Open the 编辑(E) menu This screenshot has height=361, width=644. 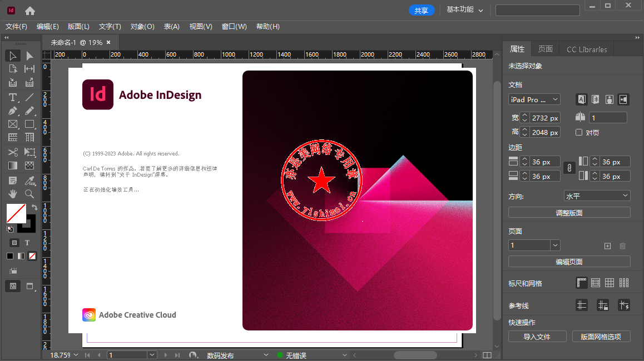click(x=48, y=27)
